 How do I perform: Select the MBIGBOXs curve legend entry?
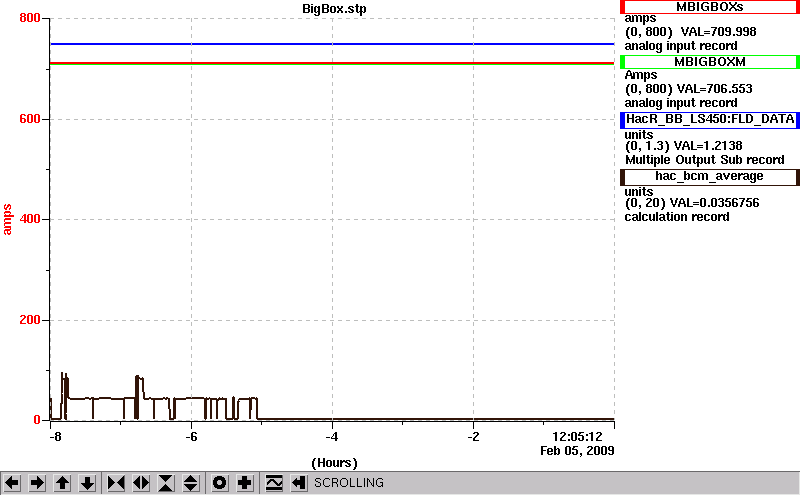(x=710, y=7)
